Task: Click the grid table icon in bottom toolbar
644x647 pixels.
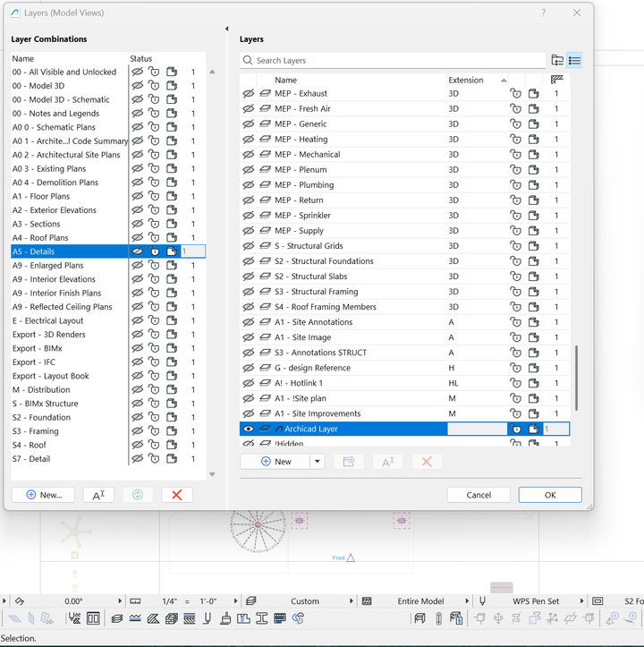Action: (x=280, y=618)
